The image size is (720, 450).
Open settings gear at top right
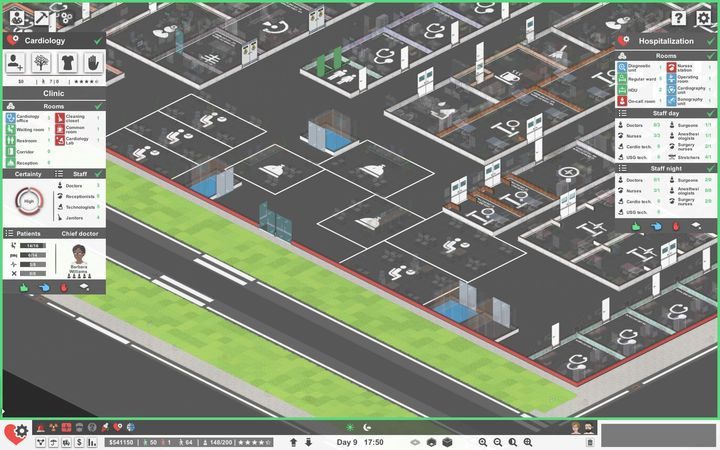tap(703, 18)
